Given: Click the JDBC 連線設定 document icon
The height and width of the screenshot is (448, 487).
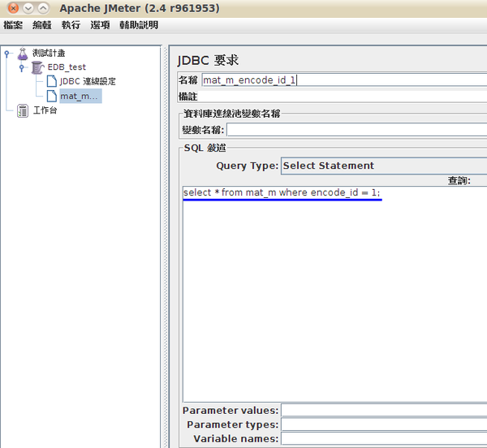Looking at the screenshot, I should click(x=52, y=81).
